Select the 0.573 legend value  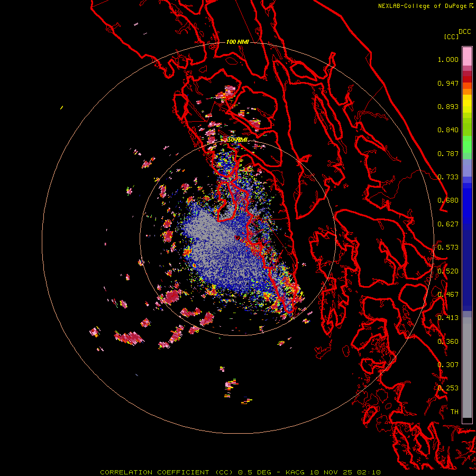448,248
